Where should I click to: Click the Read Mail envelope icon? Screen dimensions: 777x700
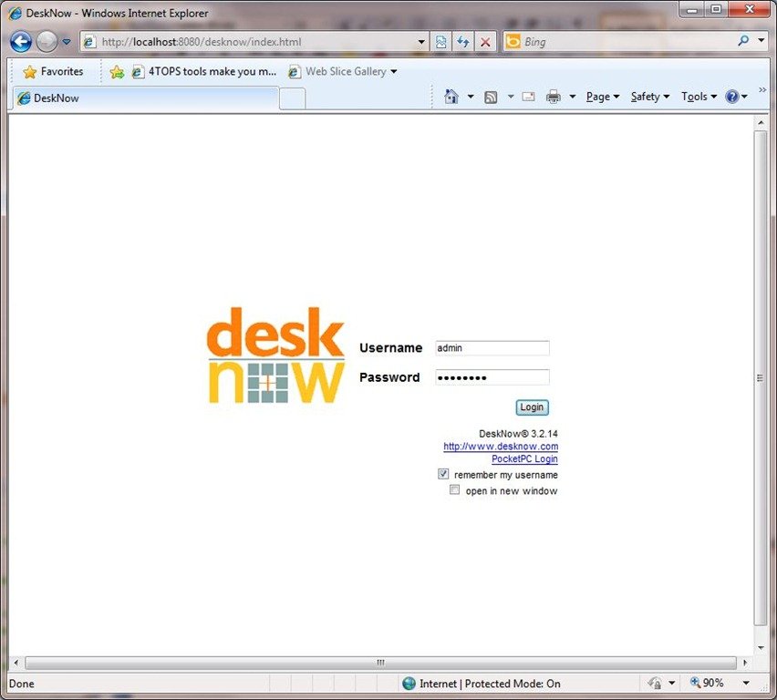528,97
